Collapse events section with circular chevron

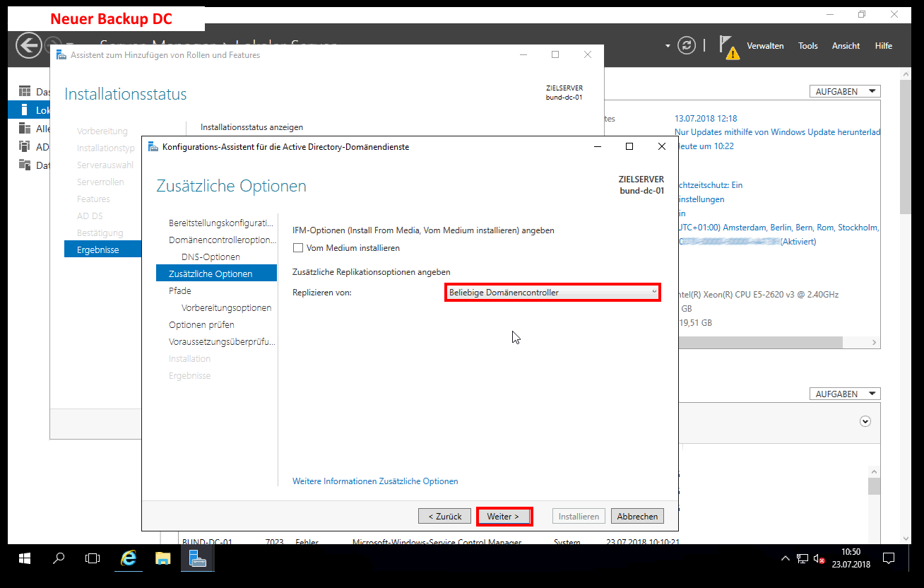865,421
